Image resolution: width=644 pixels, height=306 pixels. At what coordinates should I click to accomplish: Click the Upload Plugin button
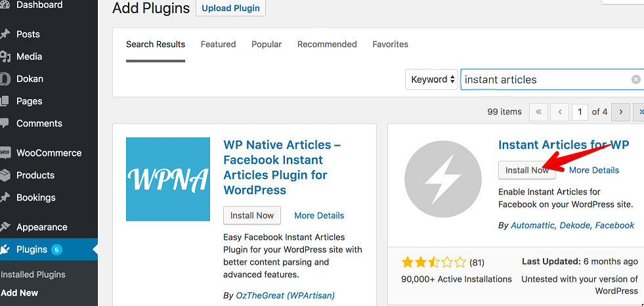pos(231,9)
